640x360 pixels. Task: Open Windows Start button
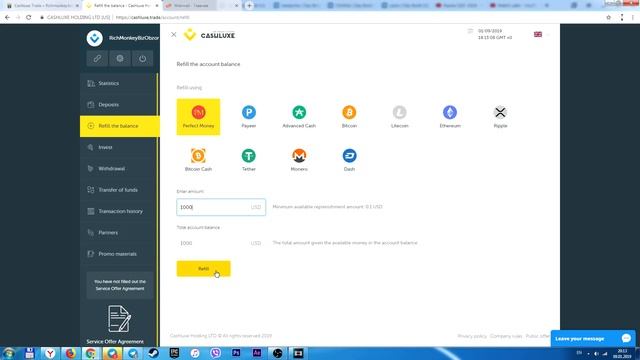point(9,353)
